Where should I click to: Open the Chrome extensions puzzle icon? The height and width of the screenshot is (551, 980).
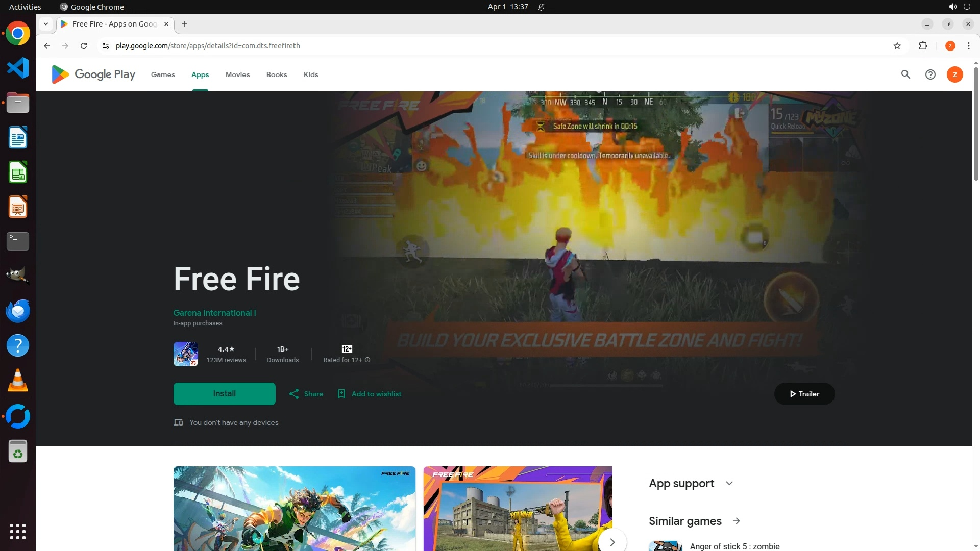point(923,46)
